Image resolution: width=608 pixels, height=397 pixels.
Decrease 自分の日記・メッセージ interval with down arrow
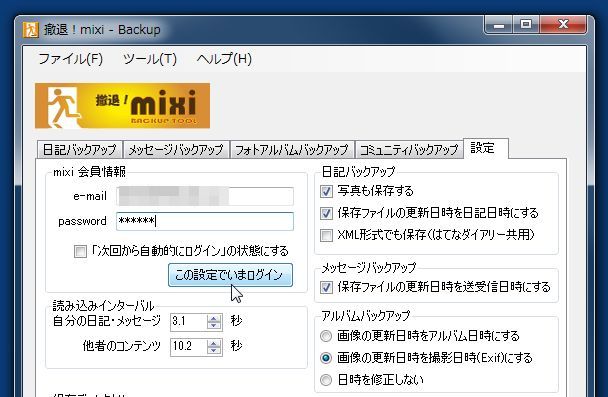[x=214, y=326]
